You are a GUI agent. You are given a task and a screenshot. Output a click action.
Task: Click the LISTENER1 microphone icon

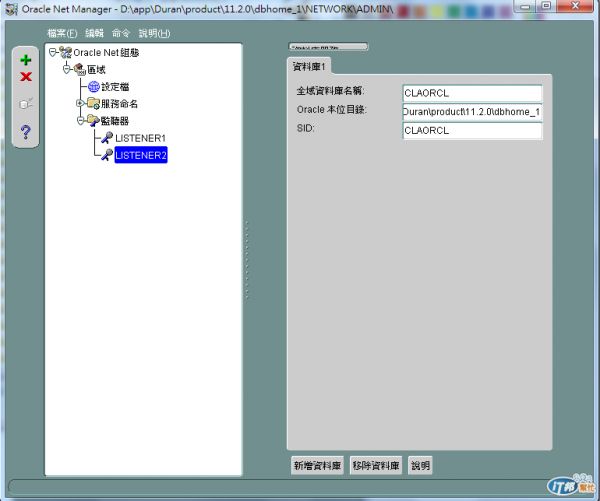pos(107,138)
